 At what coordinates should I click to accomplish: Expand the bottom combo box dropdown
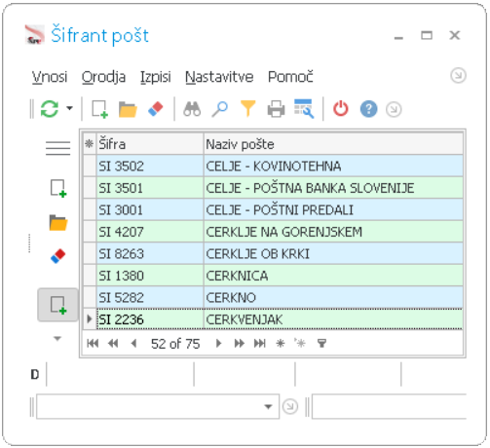tap(268, 407)
